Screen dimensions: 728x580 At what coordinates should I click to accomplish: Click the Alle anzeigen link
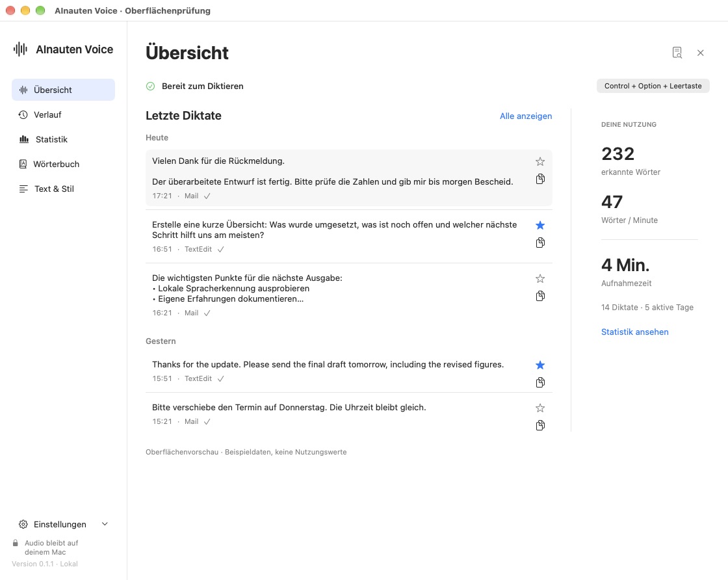(526, 116)
